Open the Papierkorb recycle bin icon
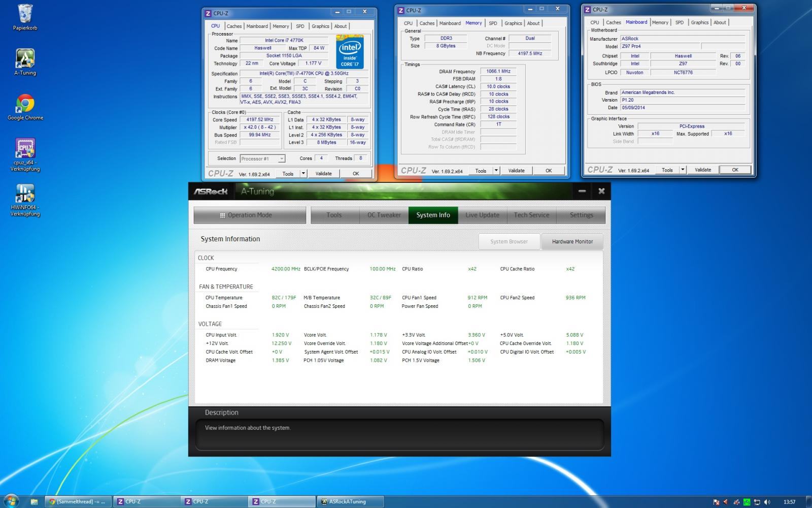Viewport: 812px width, 508px height. [x=25, y=18]
